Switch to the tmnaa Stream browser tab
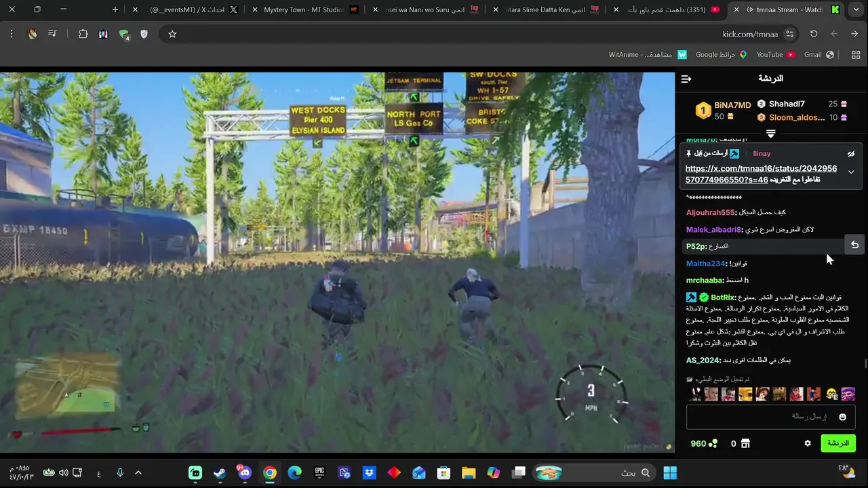 point(787,9)
